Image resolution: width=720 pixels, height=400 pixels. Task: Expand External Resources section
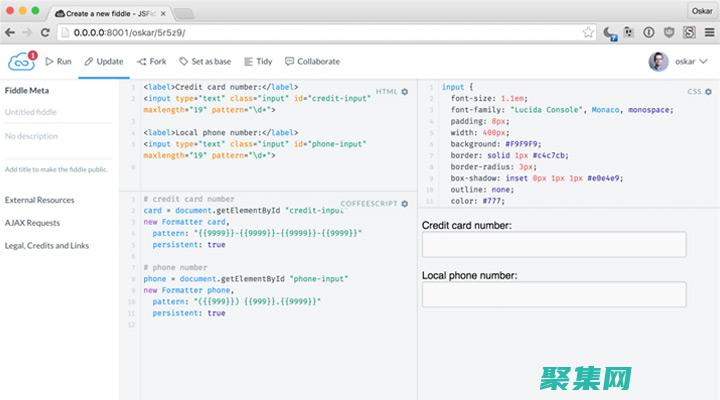click(39, 200)
